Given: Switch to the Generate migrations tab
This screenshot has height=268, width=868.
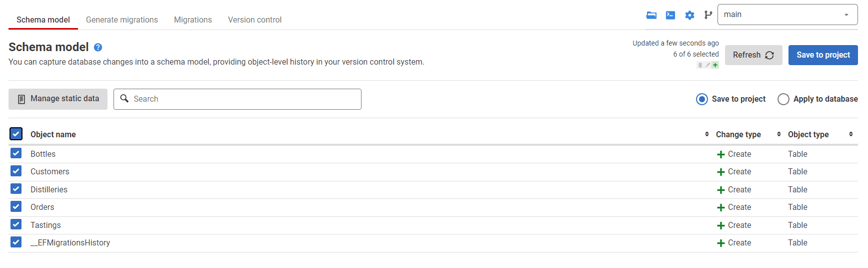Looking at the screenshot, I should (122, 20).
